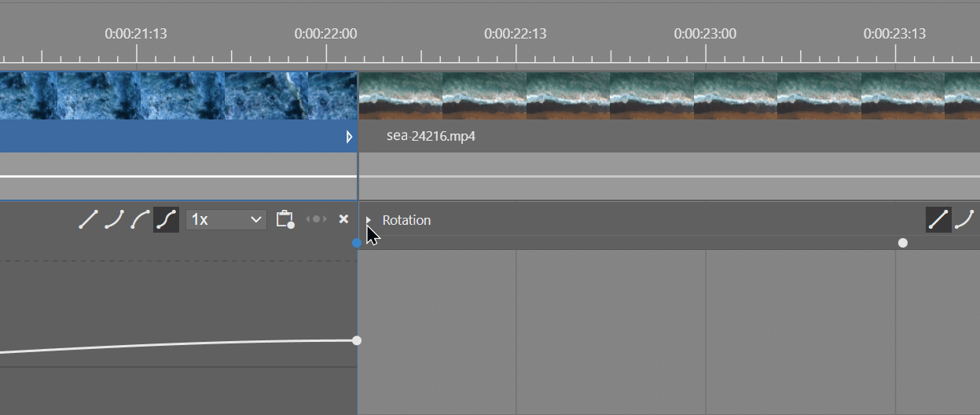The width and height of the screenshot is (980, 415).
Task: Select ease-in curve icon on the Rotation row
Action: click(x=964, y=220)
